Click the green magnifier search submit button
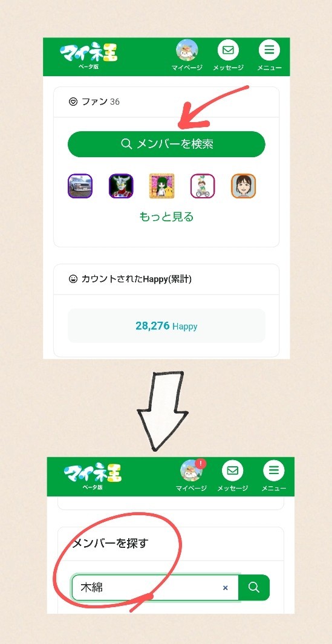Image resolution: width=332 pixels, height=644 pixels. tap(254, 588)
